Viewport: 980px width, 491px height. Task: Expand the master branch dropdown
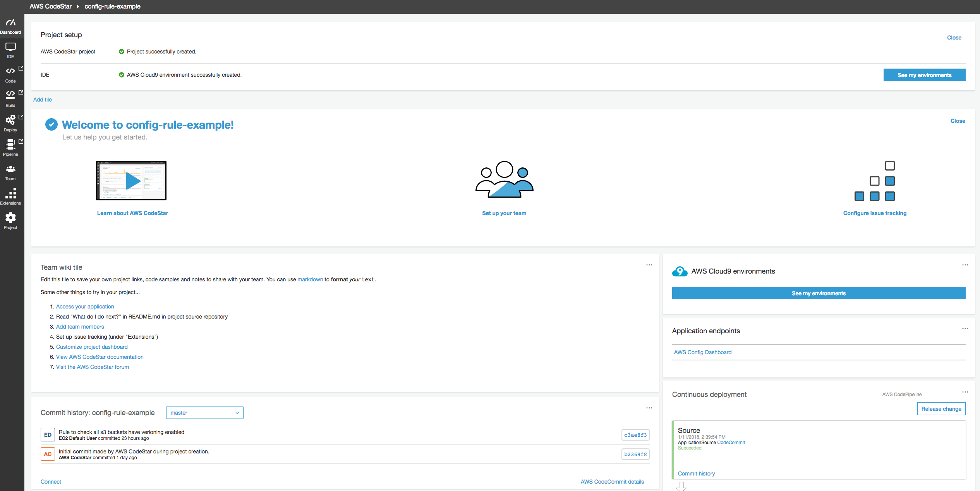pyautogui.click(x=204, y=413)
